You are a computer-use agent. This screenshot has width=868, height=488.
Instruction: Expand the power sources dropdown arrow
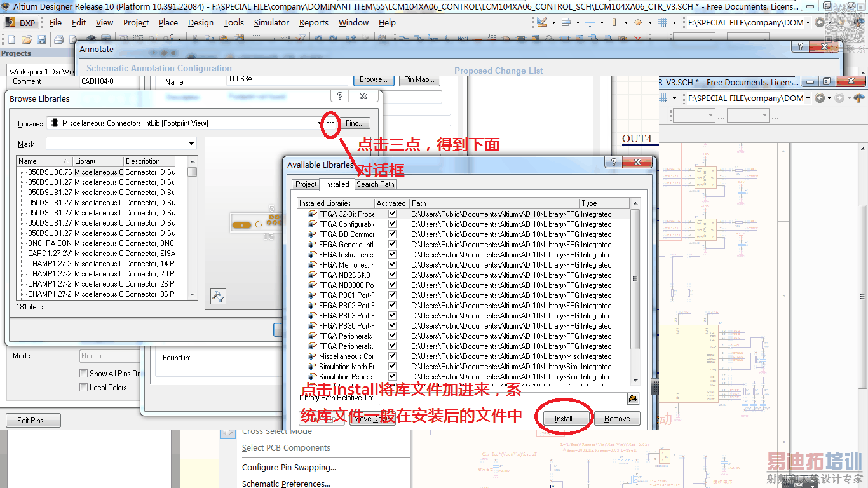tap(602, 22)
